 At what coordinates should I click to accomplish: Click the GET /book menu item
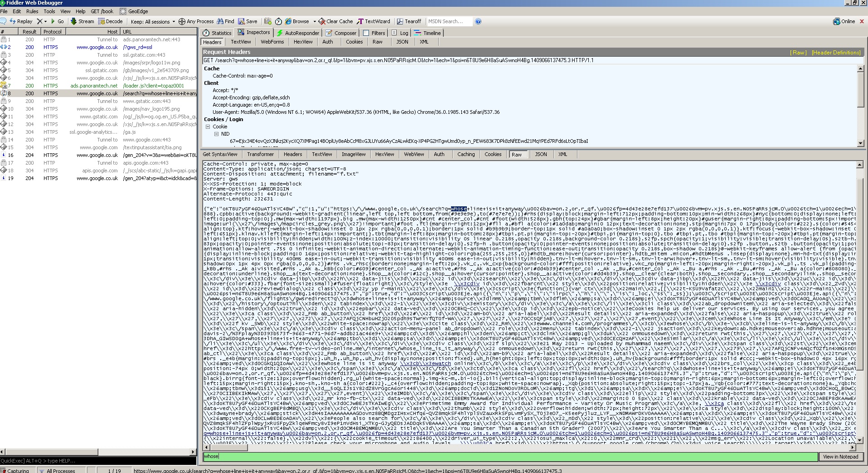[102, 11]
